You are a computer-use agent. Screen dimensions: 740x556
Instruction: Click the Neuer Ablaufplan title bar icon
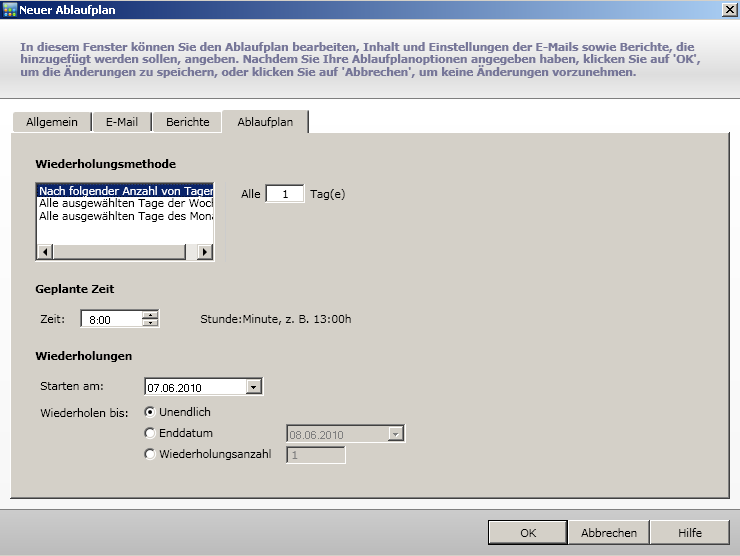[x=9, y=9]
